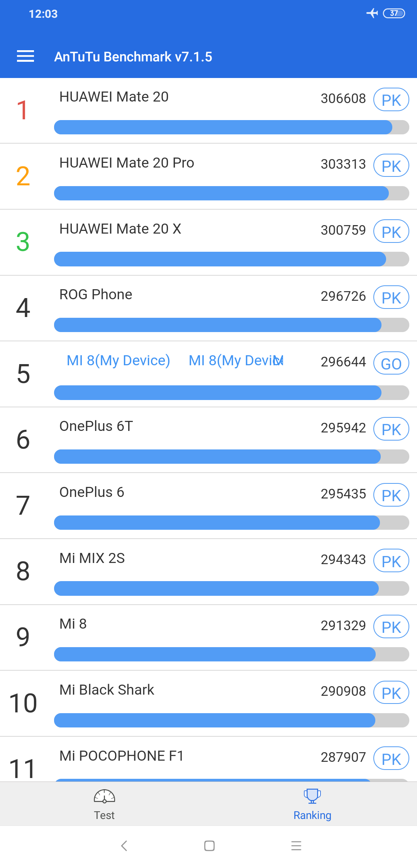Tap PK beside OnePlus 6T

[x=391, y=429]
